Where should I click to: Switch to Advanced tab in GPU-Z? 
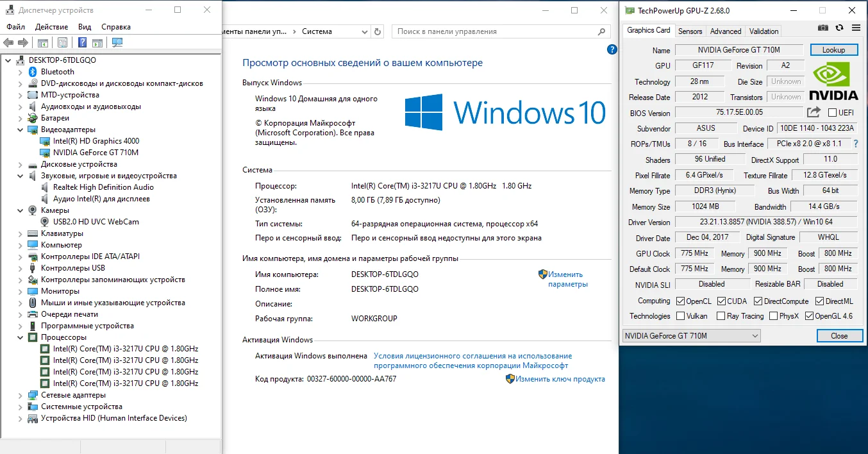pyautogui.click(x=726, y=31)
